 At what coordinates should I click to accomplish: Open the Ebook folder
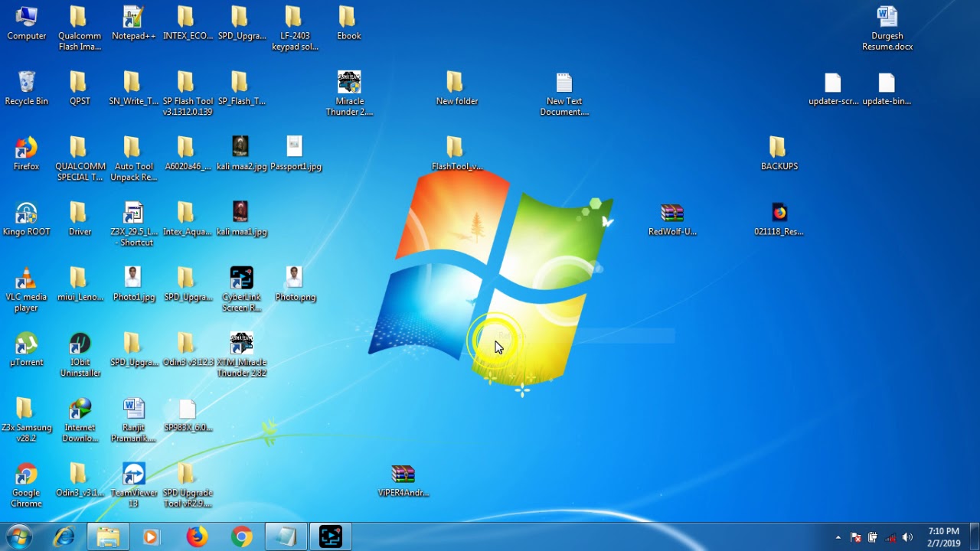[x=348, y=23]
